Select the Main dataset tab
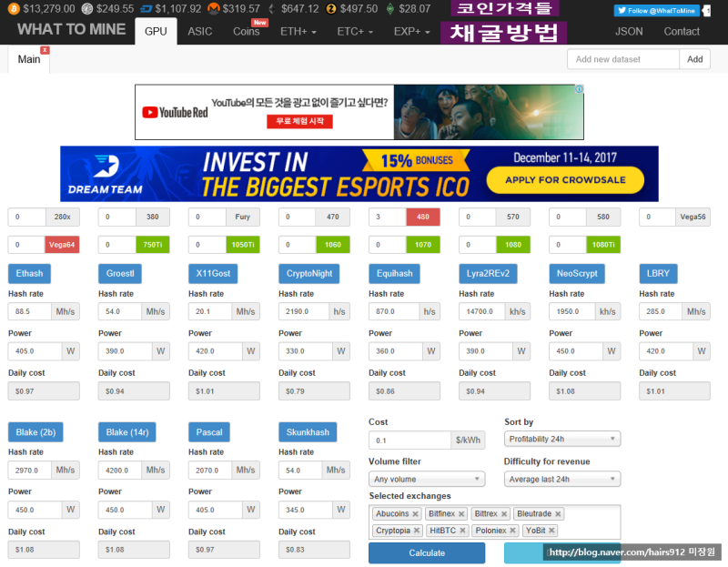This screenshot has height=567, width=728. pos(29,59)
